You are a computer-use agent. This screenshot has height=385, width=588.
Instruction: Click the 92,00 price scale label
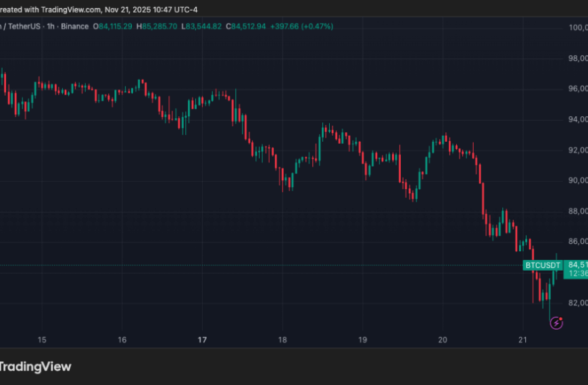(578, 151)
